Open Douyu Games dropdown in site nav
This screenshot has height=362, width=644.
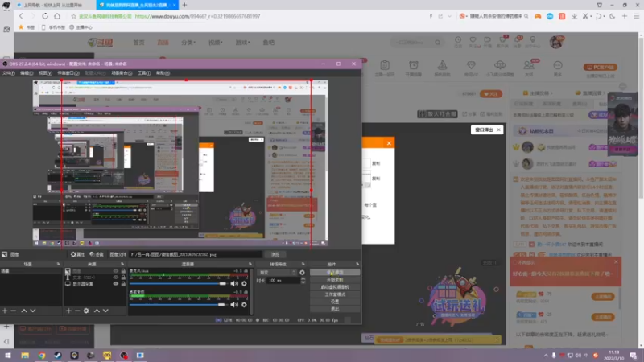[x=242, y=43]
